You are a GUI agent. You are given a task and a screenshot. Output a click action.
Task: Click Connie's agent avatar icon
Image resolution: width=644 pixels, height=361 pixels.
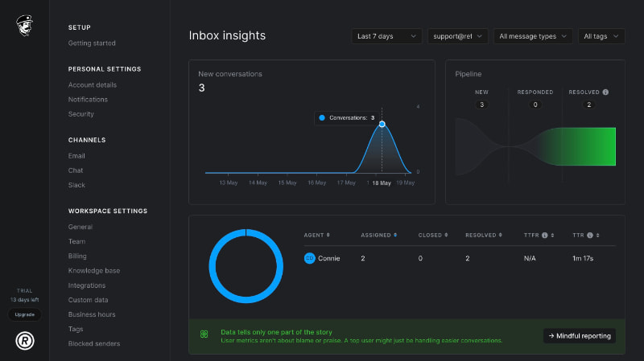click(x=309, y=258)
